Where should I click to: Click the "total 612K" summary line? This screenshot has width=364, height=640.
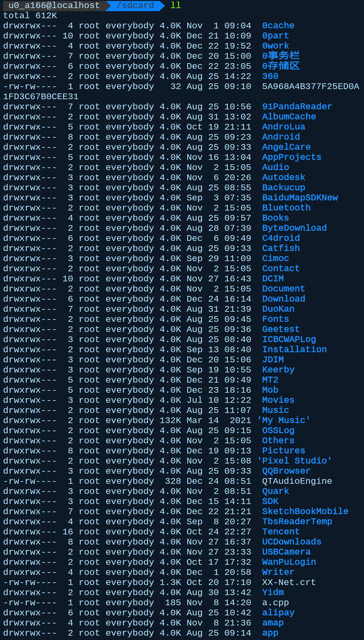click(30, 16)
